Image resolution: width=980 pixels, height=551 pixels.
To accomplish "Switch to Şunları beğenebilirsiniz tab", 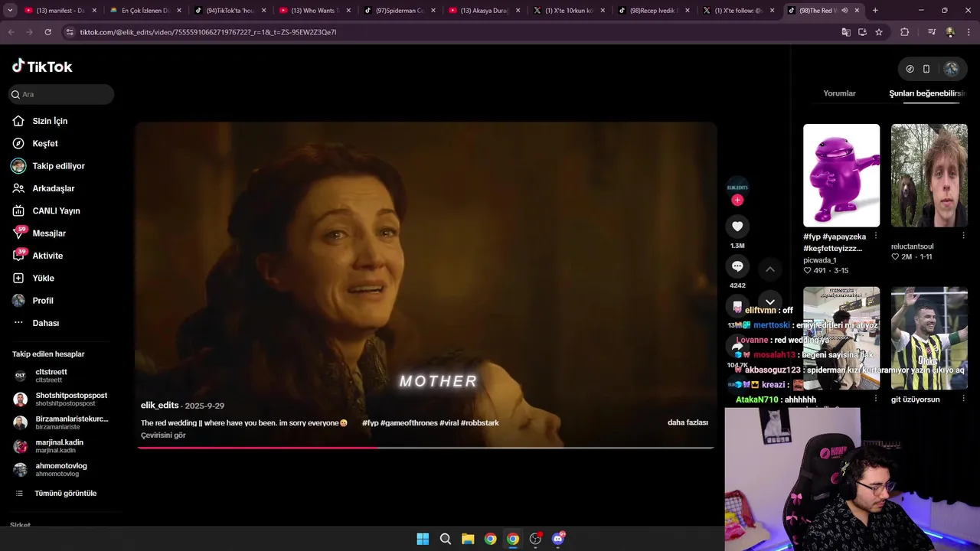I will tap(928, 93).
